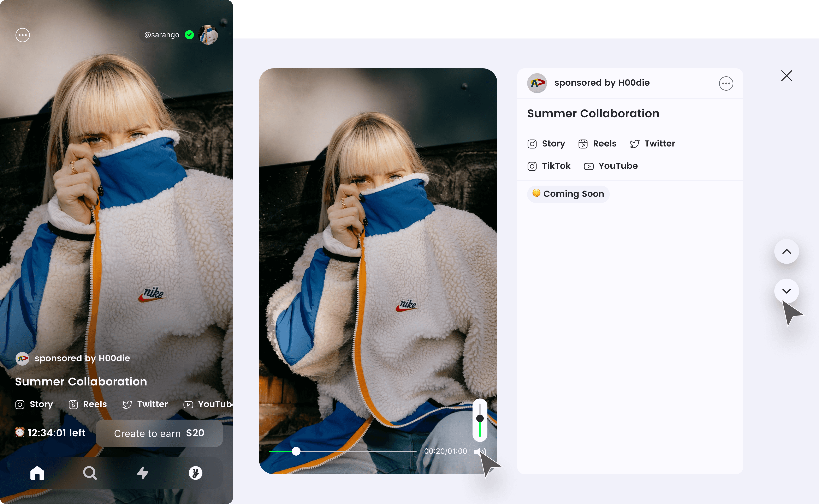Tap the lightning bolt navigation icon

click(x=143, y=473)
